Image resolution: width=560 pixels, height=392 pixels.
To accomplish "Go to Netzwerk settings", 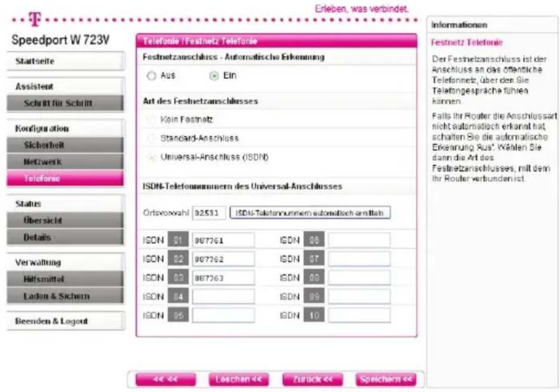I will click(x=66, y=162).
